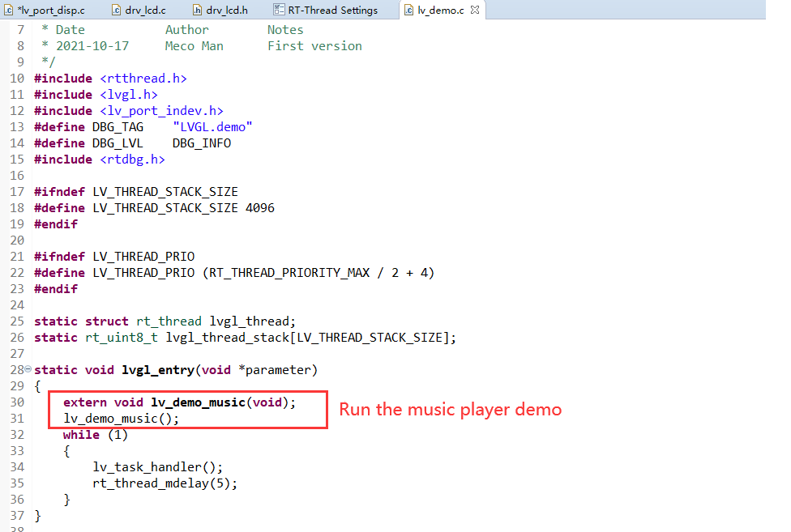Click the header file icon on drv_lcd.h tab
The image size is (791, 532).
pyautogui.click(x=197, y=11)
